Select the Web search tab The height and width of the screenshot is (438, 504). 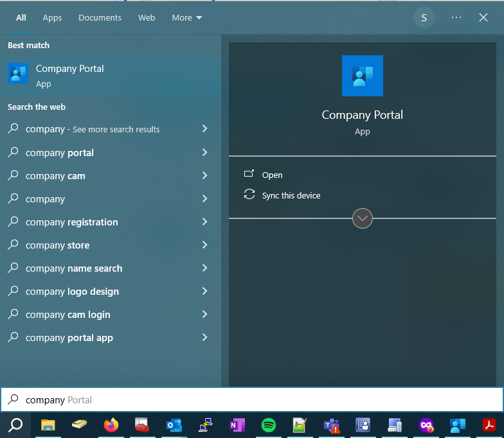point(147,18)
